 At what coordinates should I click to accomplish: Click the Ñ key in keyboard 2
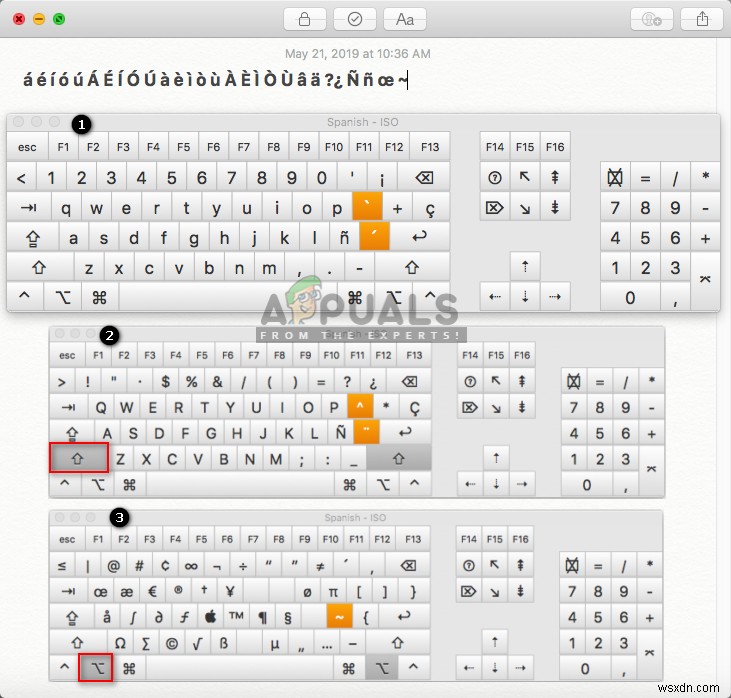pos(341,432)
